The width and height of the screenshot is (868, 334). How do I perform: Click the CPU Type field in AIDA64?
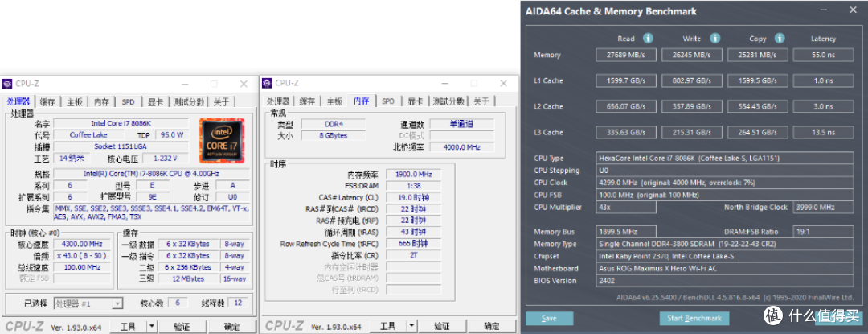pos(725,159)
